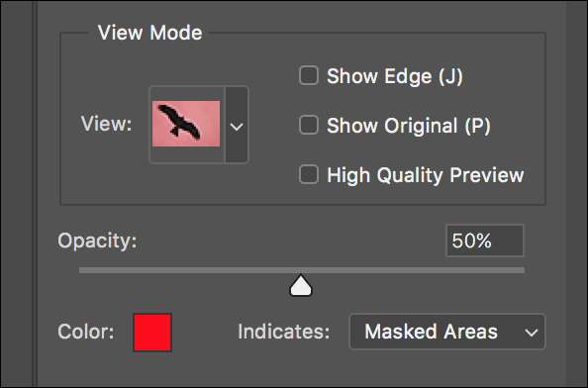
Task: Click the Indicates: label
Action: point(284,333)
